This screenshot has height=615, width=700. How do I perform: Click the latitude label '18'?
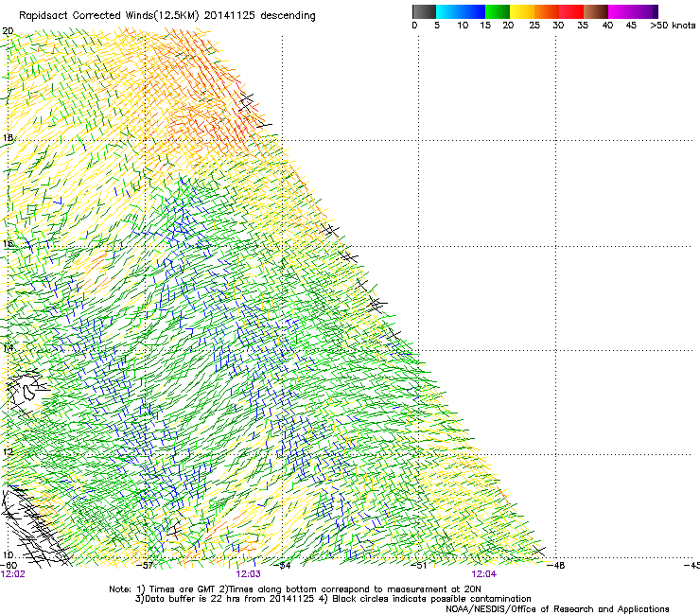(x=8, y=137)
